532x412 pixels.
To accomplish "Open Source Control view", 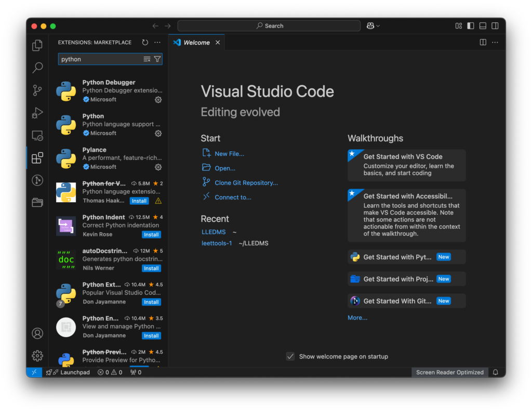I will tap(37, 90).
